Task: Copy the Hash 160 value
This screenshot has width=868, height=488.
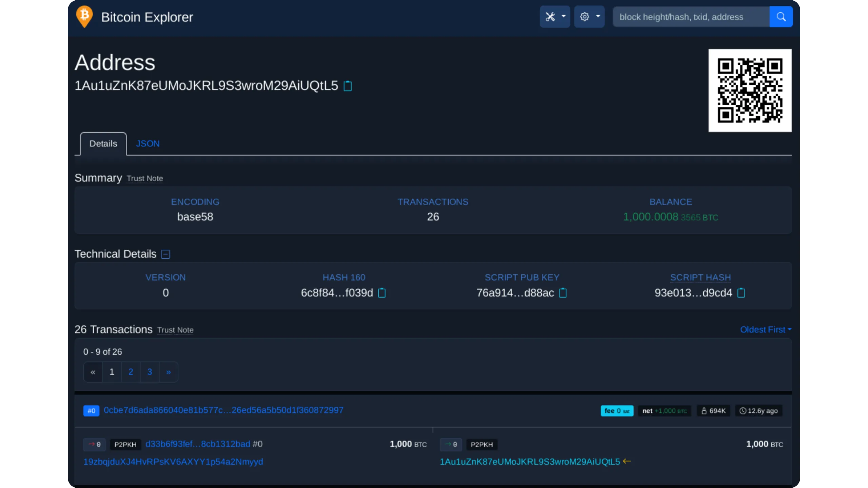Action: tap(382, 293)
